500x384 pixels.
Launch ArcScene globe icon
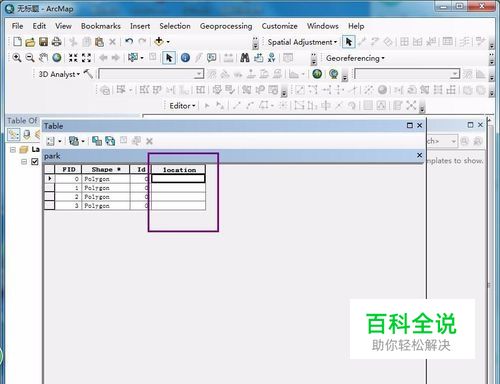click(333, 74)
